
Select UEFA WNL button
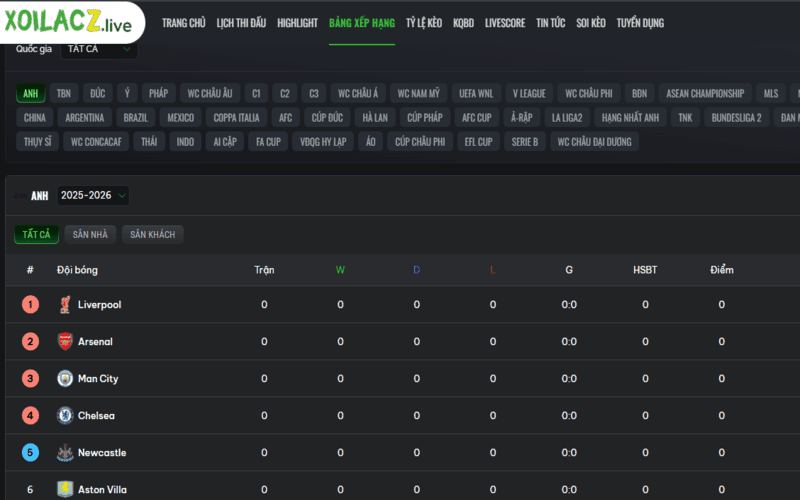tap(476, 93)
